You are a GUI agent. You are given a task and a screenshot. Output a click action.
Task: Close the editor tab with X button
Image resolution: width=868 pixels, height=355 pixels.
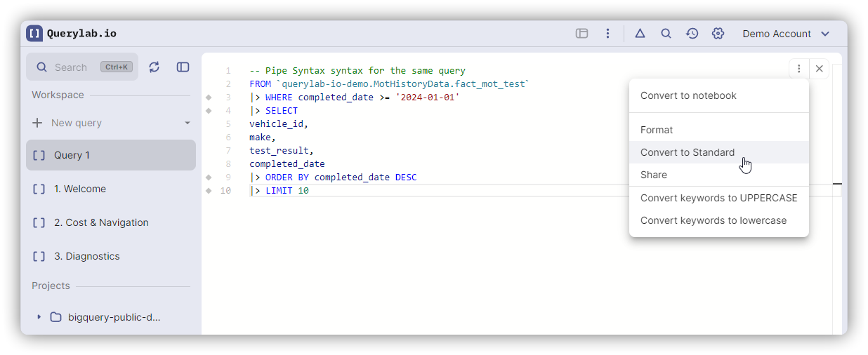pyautogui.click(x=819, y=69)
